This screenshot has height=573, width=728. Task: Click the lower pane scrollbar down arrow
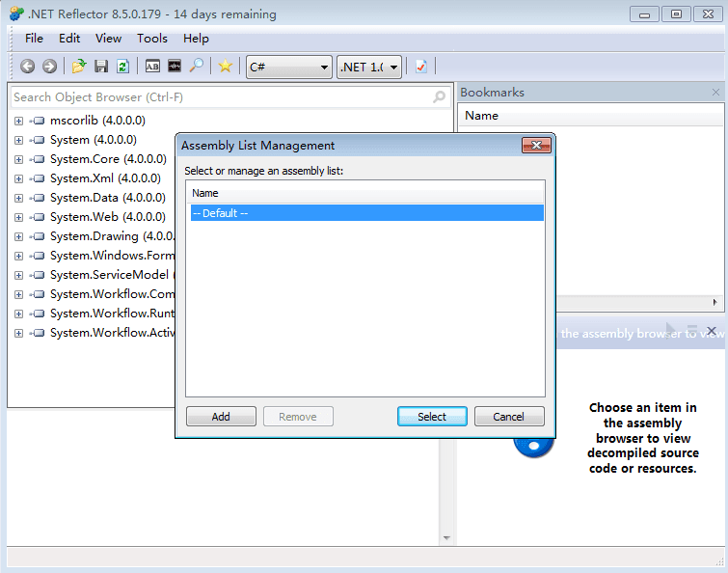[446, 537]
